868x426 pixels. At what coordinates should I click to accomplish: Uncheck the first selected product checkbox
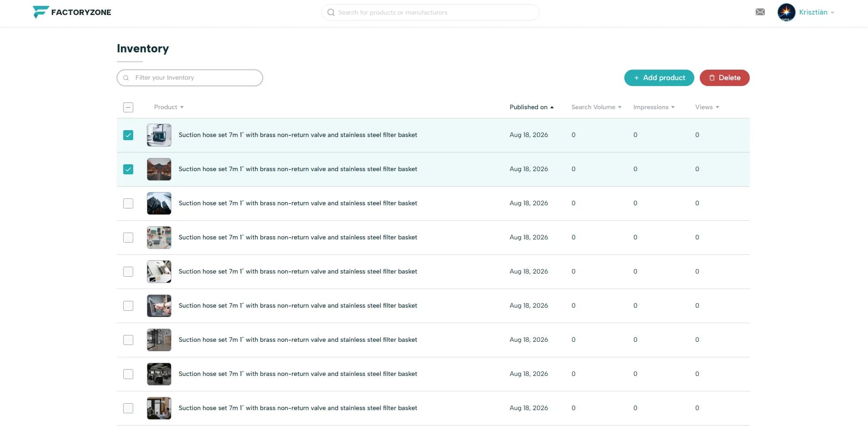pyautogui.click(x=128, y=135)
